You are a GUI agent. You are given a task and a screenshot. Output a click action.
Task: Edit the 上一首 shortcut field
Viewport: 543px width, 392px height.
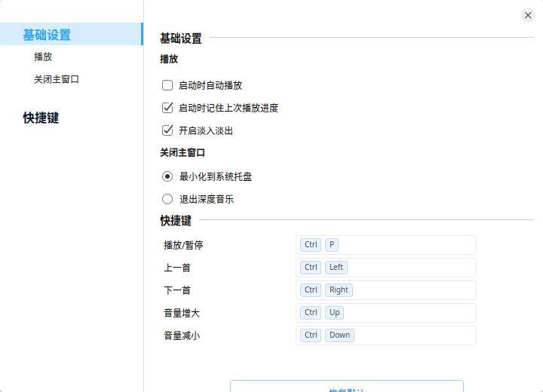click(407, 268)
